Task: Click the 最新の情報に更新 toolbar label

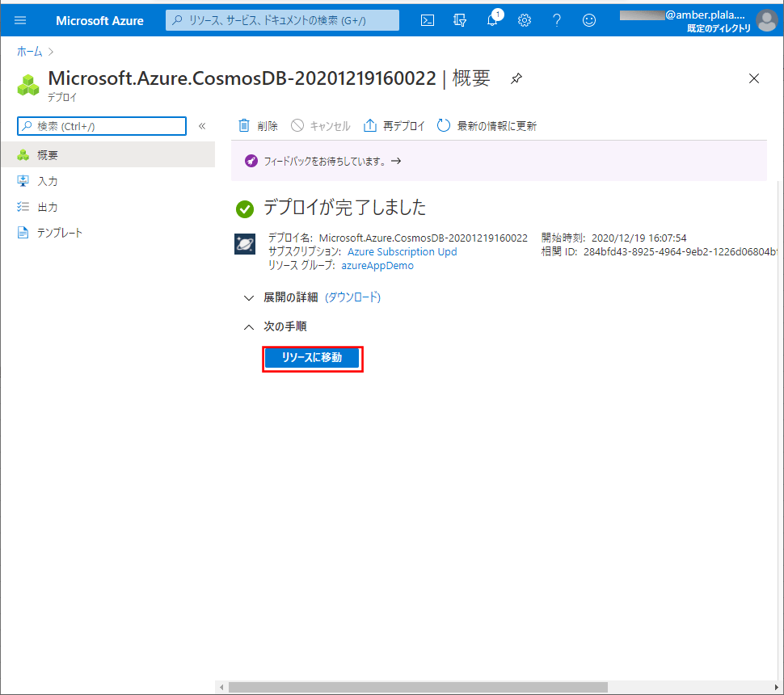Action: [497, 126]
